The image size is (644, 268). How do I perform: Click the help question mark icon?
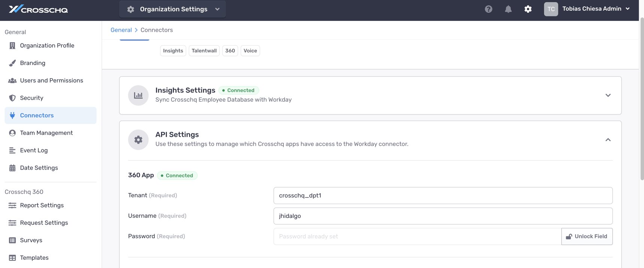click(488, 9)
